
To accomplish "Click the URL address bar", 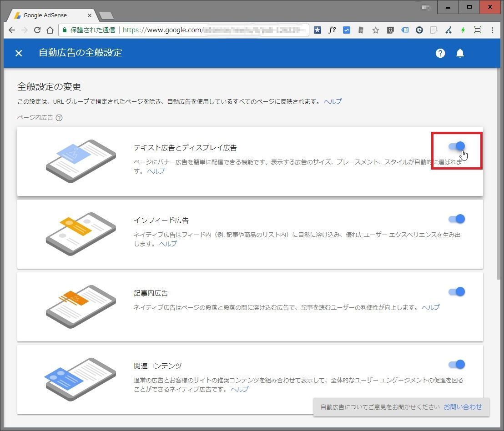I will (214, 30).
